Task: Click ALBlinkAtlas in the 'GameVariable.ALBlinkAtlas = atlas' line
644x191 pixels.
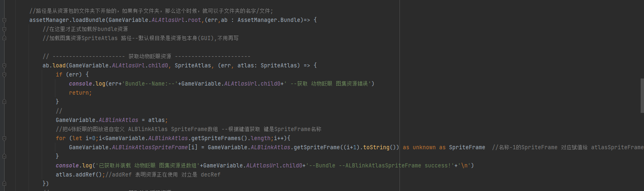Action: tap(121, 120)
